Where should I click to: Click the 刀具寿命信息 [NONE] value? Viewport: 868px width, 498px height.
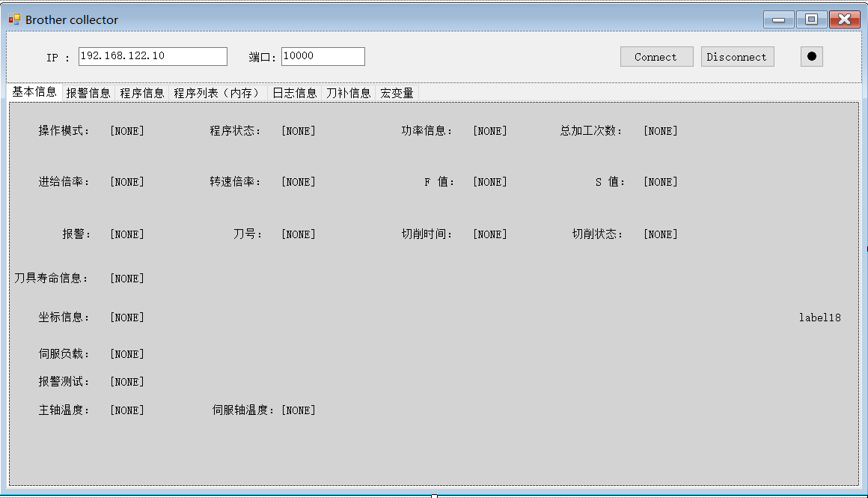coord(126,278)
